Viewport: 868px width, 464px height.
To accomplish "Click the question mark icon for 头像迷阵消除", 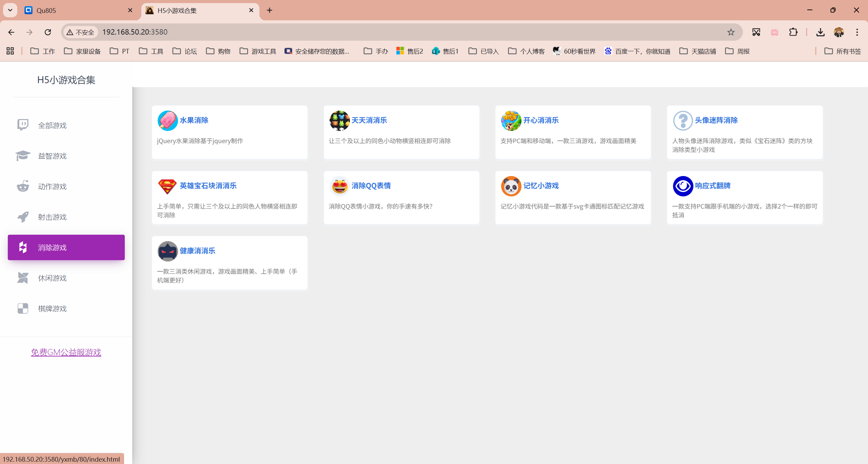I will [683, 120].
